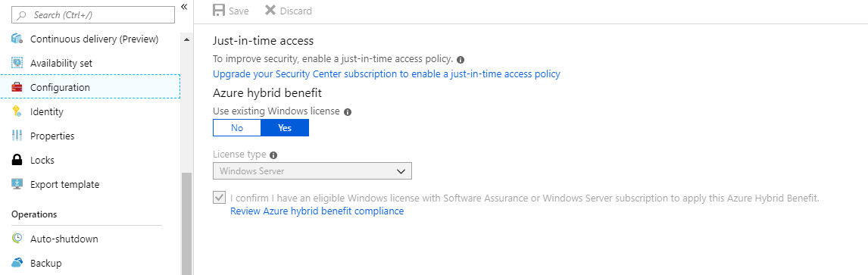
Task: Click inside the Search (Ctrl+/) field
Action: coord(93,15)
